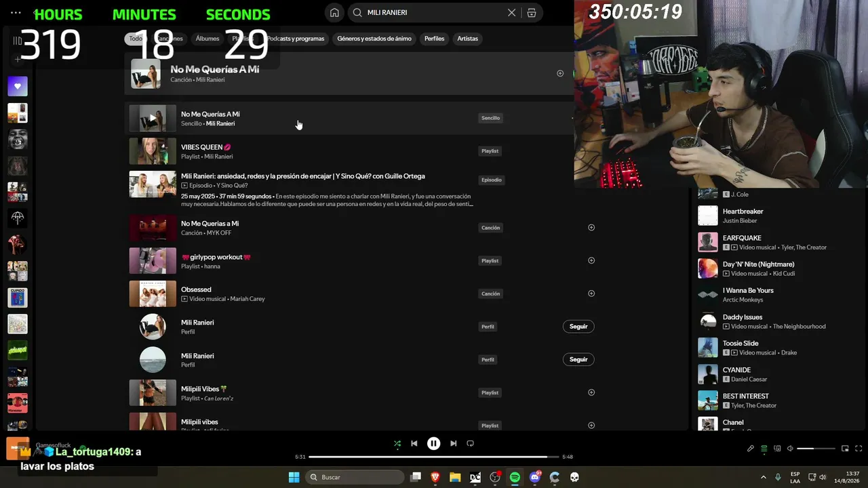Open the Windows Start menu
The image size is (868, 488).
[294, 477]
